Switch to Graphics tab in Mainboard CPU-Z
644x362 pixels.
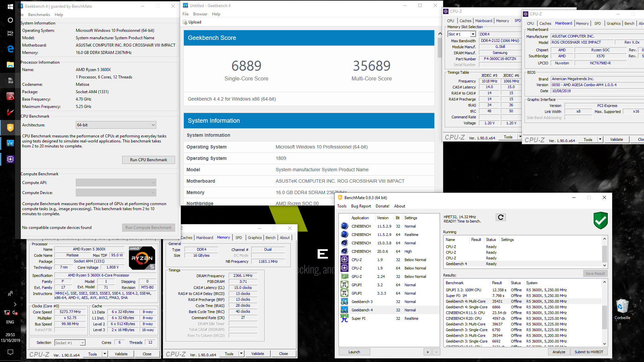click(x=613, y=23)
